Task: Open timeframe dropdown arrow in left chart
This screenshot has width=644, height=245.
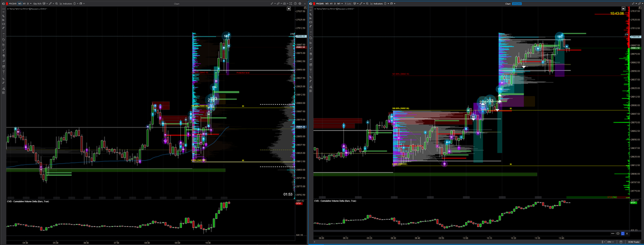Action: click(x=31, y=3)
